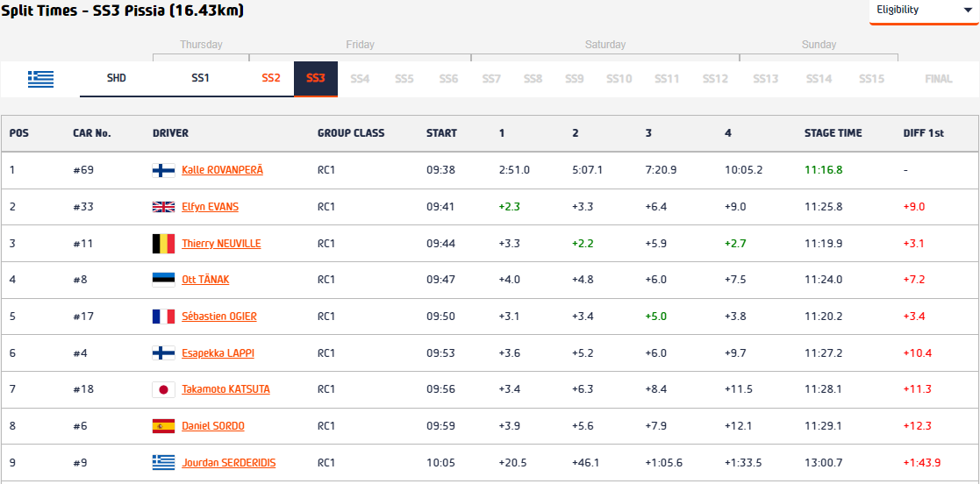The height and width of the screenshot is (484, 980).
Task: Select the SS15 stage tab
Action: pyautogui.click(x=871, y=79)
